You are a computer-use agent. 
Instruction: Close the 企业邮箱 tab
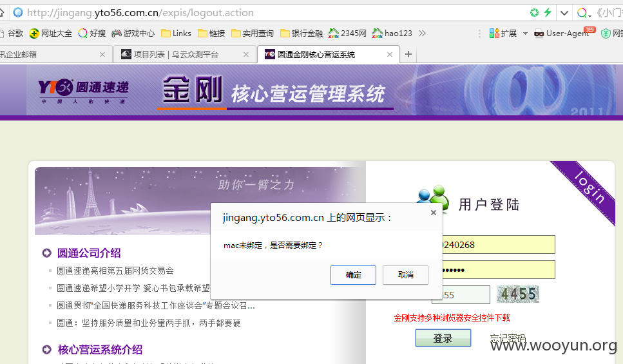(x=102, y=55)
